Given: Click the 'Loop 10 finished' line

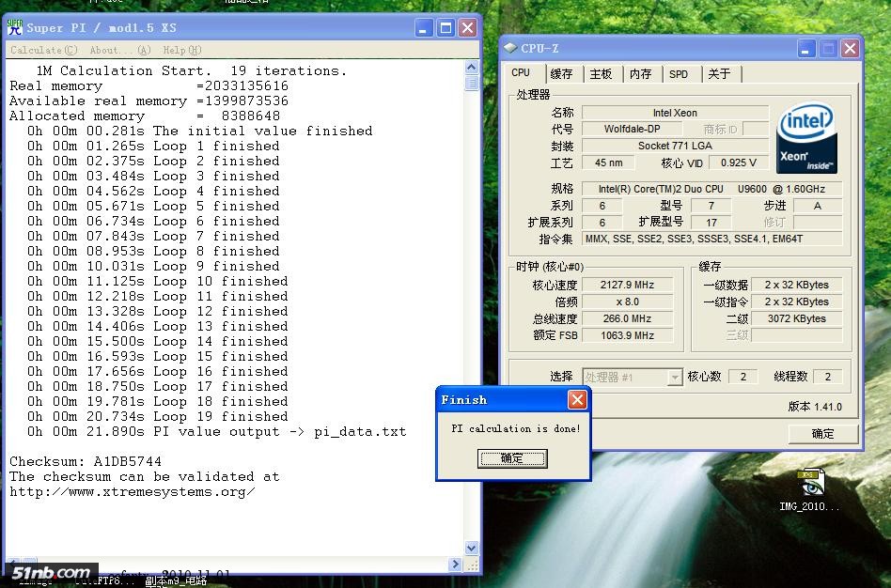Looking at the screenshot, I should point(157,281).
